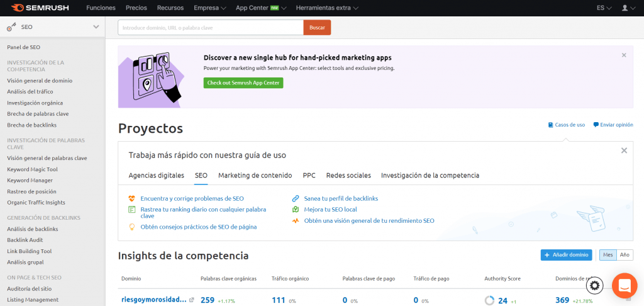This screenshot has height=306, width=644.
Task: Switch to Investigación de la competencia tab
Action: [430, 175]
